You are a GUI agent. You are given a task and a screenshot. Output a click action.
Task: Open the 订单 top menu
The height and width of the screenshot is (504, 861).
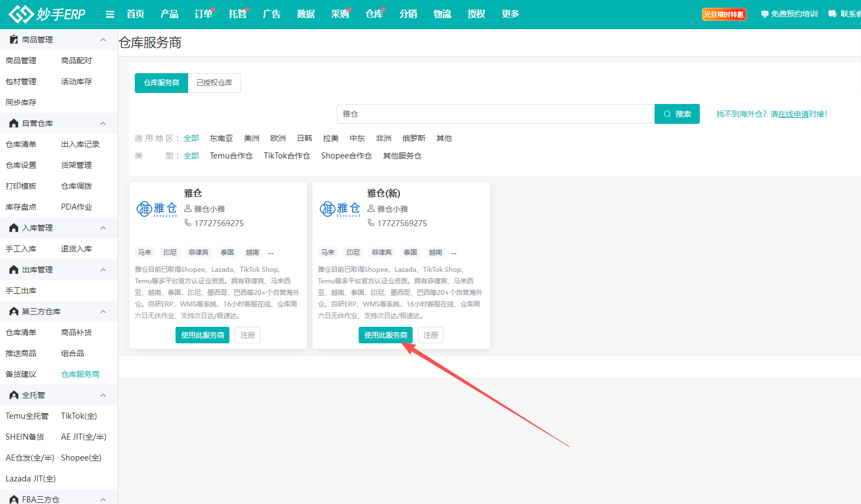point(204,14)
